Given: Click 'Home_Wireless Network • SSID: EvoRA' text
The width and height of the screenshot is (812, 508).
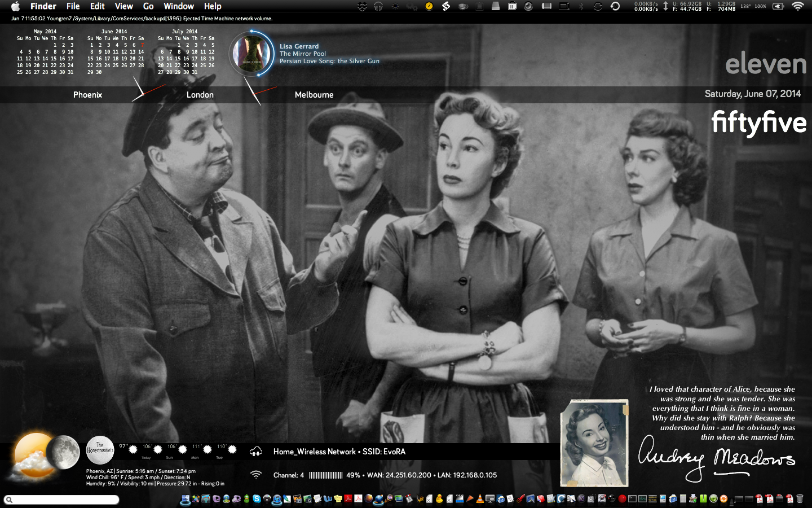Looking at the screenshot, I should click(x=339, y=452).
